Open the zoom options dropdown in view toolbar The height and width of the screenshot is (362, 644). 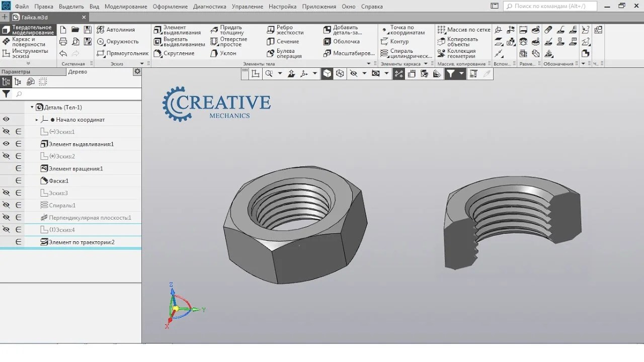[x=280, y=74]
